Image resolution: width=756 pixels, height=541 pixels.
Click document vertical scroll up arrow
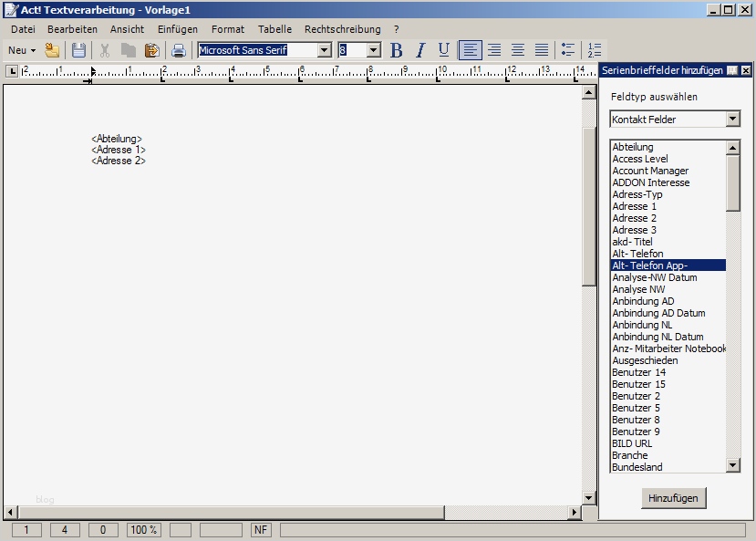[589, 92]
